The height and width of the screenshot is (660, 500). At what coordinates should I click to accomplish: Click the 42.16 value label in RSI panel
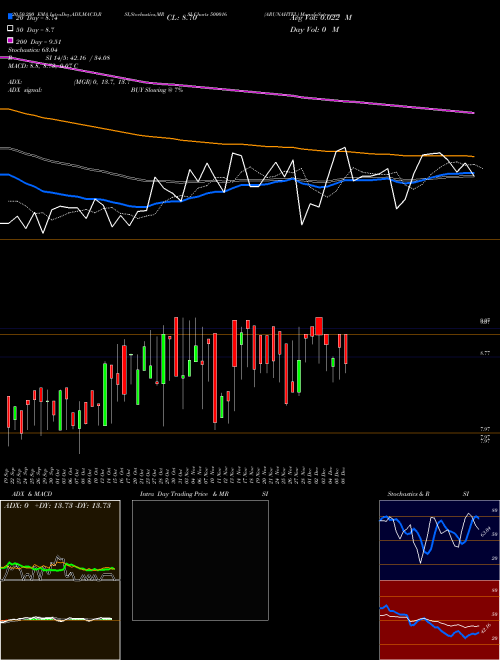(x=486, y=628)
